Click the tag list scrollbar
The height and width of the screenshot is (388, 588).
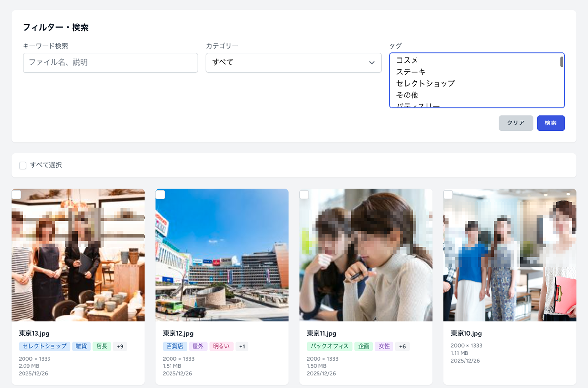pos(562,61)
